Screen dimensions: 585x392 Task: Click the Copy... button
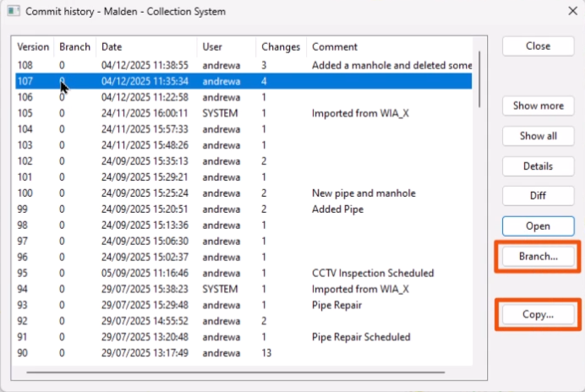(x=538, y=314)
